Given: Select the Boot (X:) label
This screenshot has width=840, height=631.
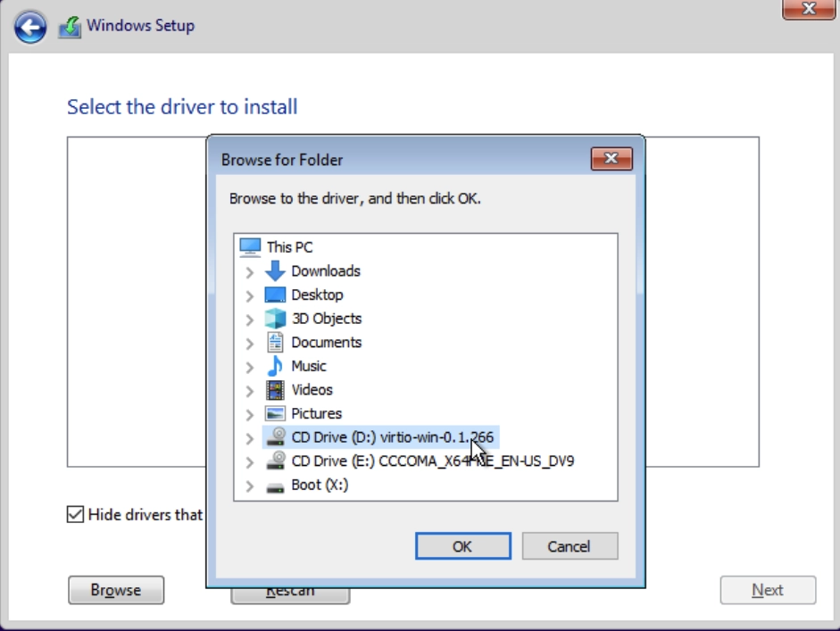Looking at the screenshot, I should coord(320,485).
